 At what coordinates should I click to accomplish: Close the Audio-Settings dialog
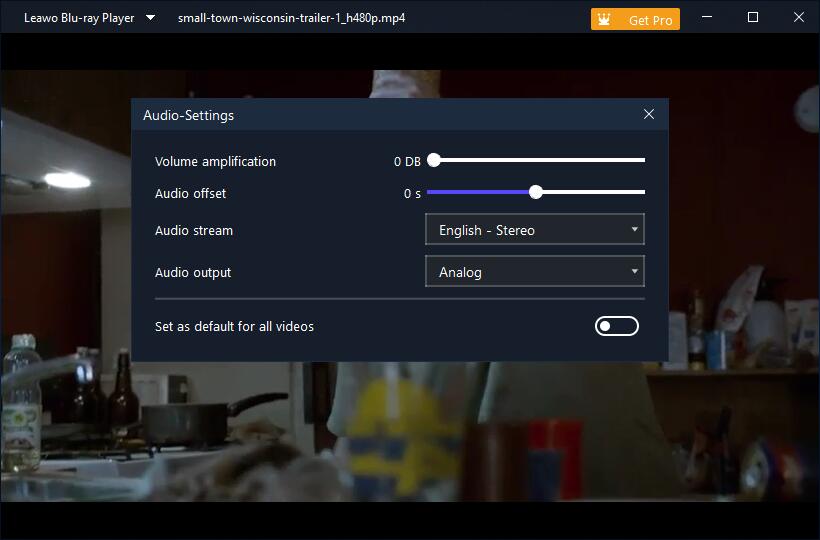pyautogui.click(x=649, y=115)
